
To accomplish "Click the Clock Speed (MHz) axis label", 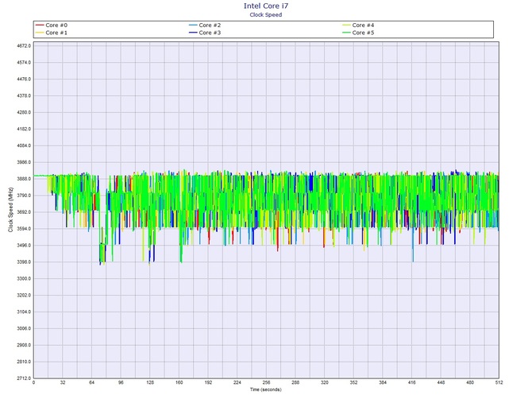I will tap(10, 210).
